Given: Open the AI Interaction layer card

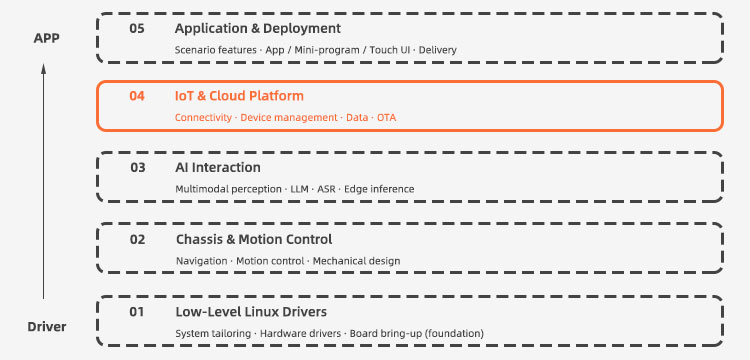Looking at the screenshot, I should 409,177.
